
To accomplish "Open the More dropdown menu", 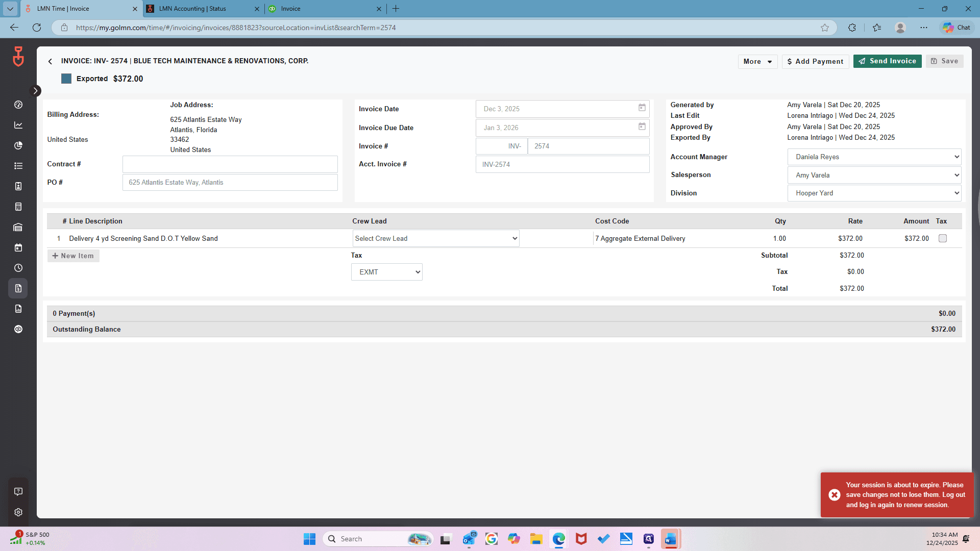I will (x=757, y=61).
